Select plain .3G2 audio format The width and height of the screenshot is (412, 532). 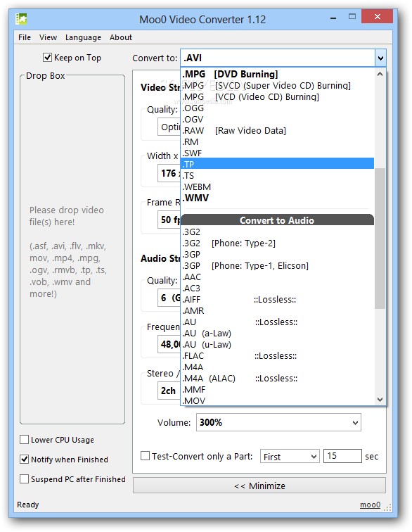(278, 232)
